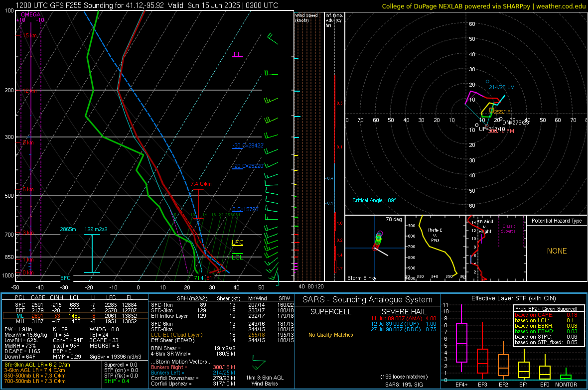Click the magenta 'Classic Supercell' label
Viewport: 588px width, 390px height.
tap(509, 229)
